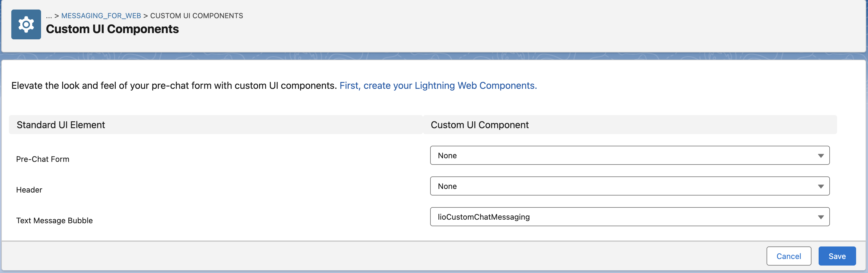The width and height of the screenshot is (868, 273).
Task: Click the Pre-Chat Form dropdown arrow
Action: (x=820, y=156)
